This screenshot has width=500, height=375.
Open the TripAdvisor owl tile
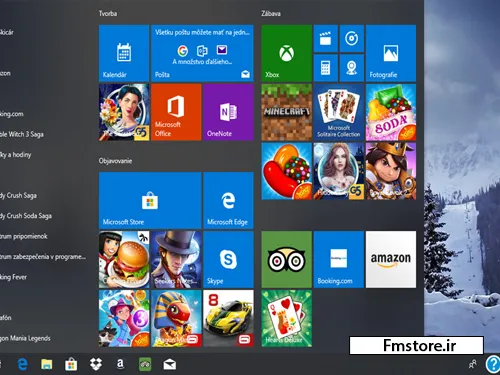[287, 259]
